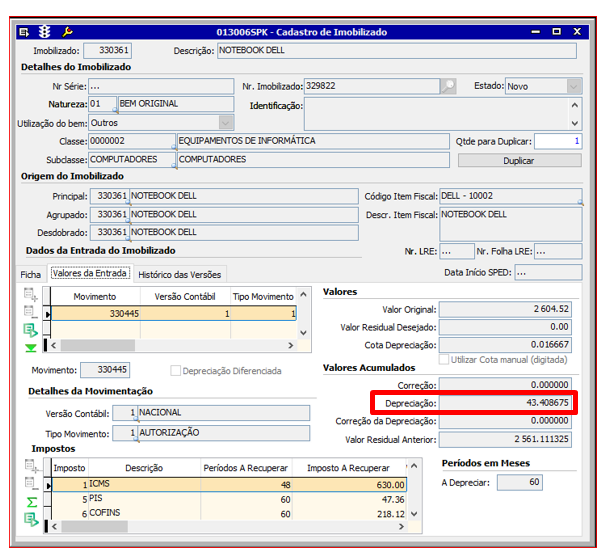Toggle the Depreciação Diferenciada checkbox
608x552 pixels.
pos(176,371)
